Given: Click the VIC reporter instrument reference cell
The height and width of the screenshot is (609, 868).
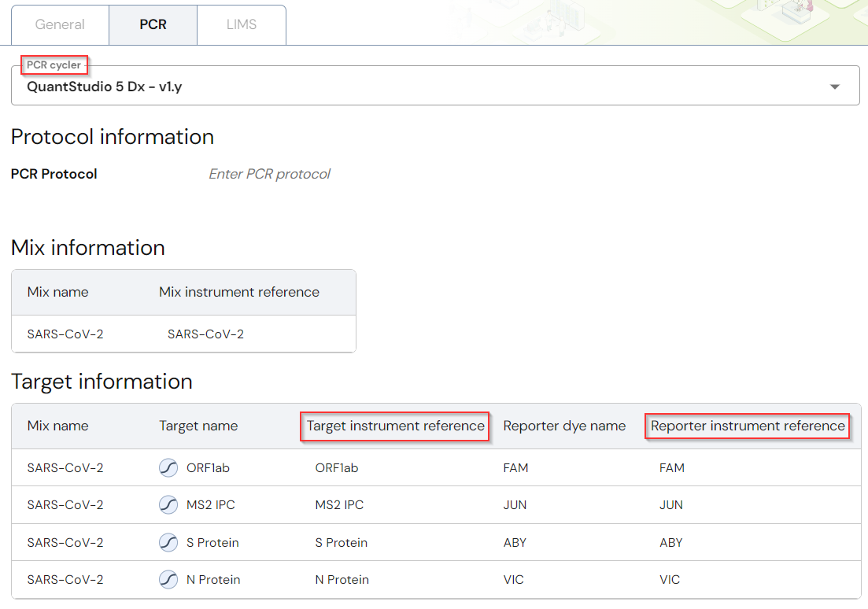Looking at the screenshot, I should click(x=670, y=580).
